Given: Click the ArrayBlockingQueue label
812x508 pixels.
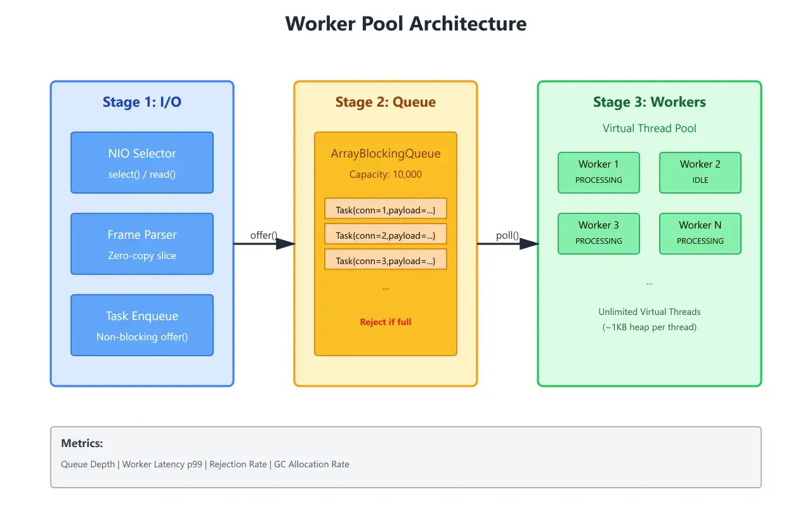Looking at the screenshot, I should pos(386,154).
